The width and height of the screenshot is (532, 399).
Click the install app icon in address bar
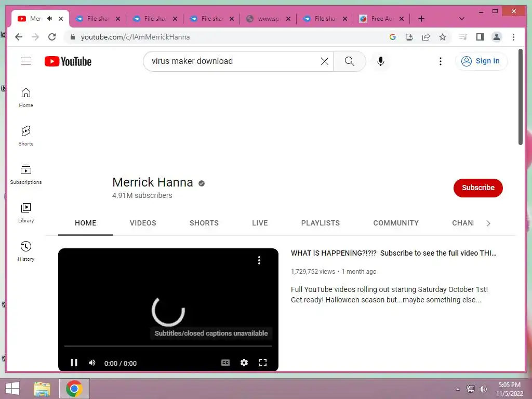409,37
